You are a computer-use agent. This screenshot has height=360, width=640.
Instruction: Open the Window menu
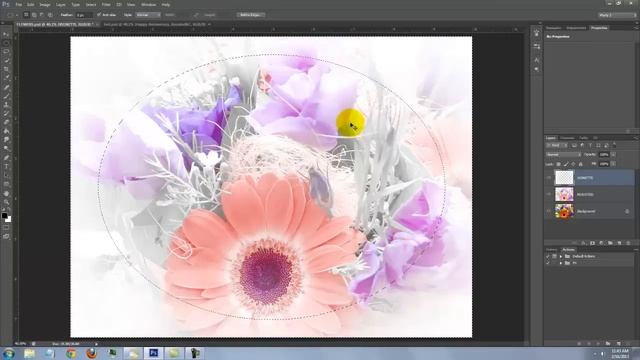click(x=148, y=4)
